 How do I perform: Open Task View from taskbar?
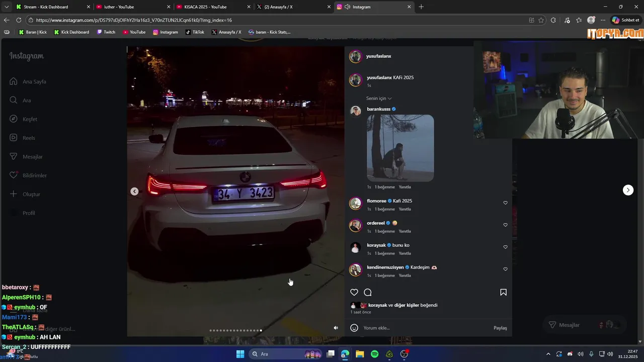point(331,354)
